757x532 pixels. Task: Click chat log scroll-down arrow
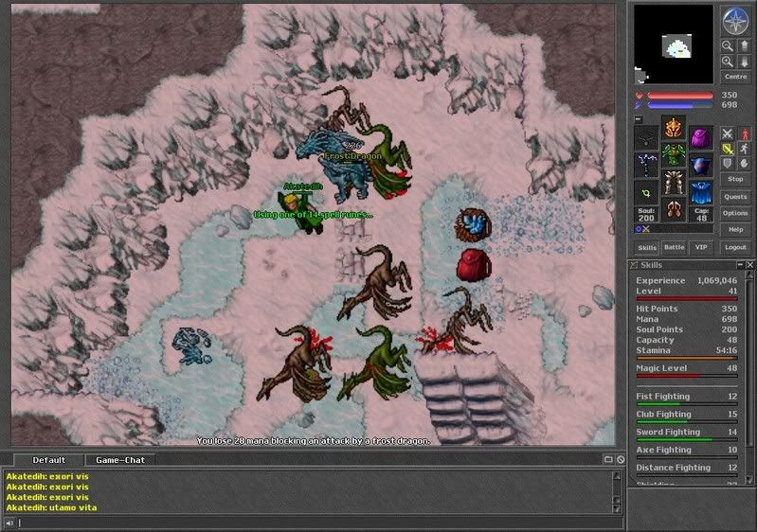point(617,508)
